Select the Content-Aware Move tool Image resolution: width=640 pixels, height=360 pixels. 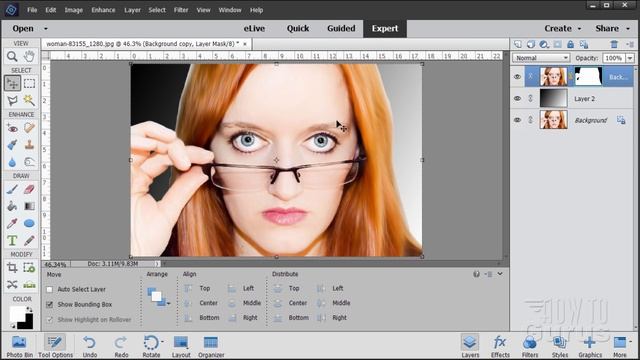(x=12, y=284)
